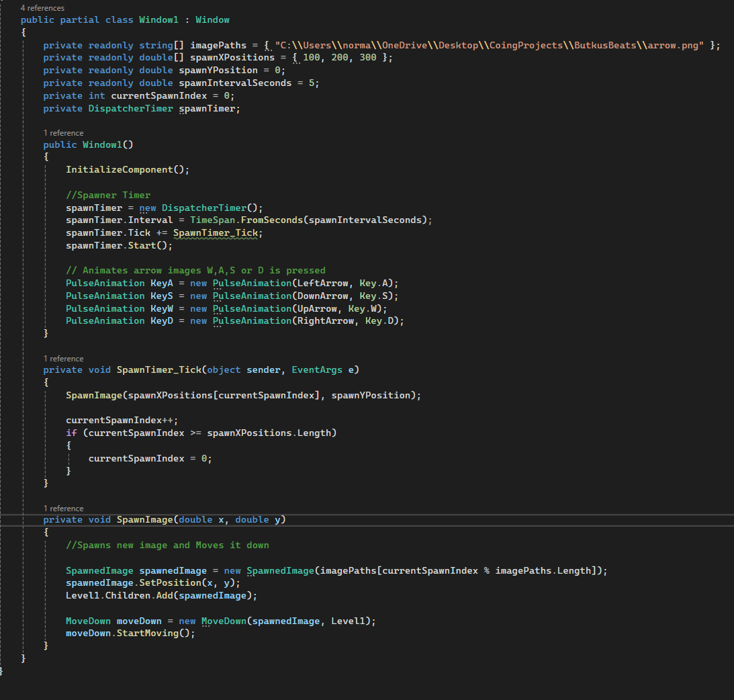Image resolution: width=734 pixels, height=700 pixels.
Task: Click "FromSeconds" in the TimeSpan call
Action: click(x=271, y=220)
